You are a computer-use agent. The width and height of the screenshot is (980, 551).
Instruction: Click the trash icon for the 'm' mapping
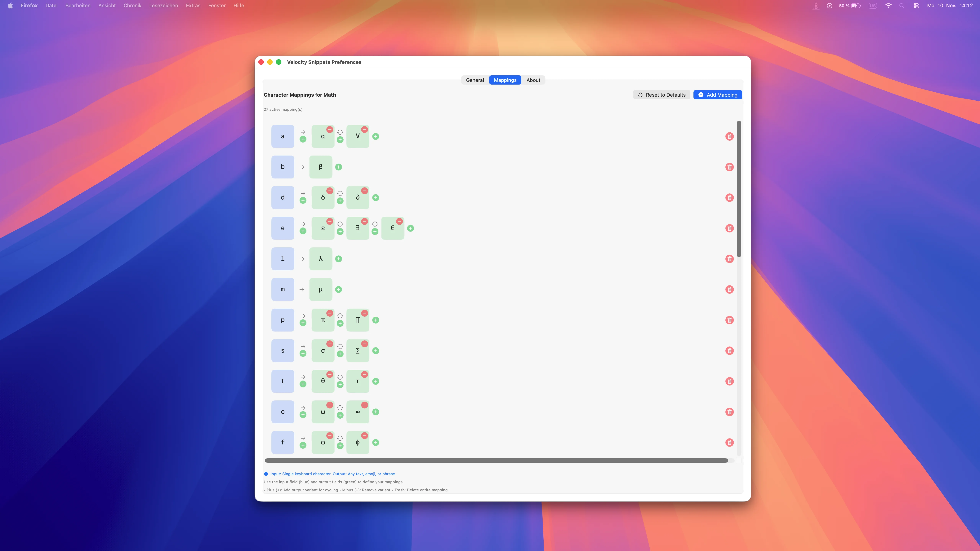coord(729,289)
